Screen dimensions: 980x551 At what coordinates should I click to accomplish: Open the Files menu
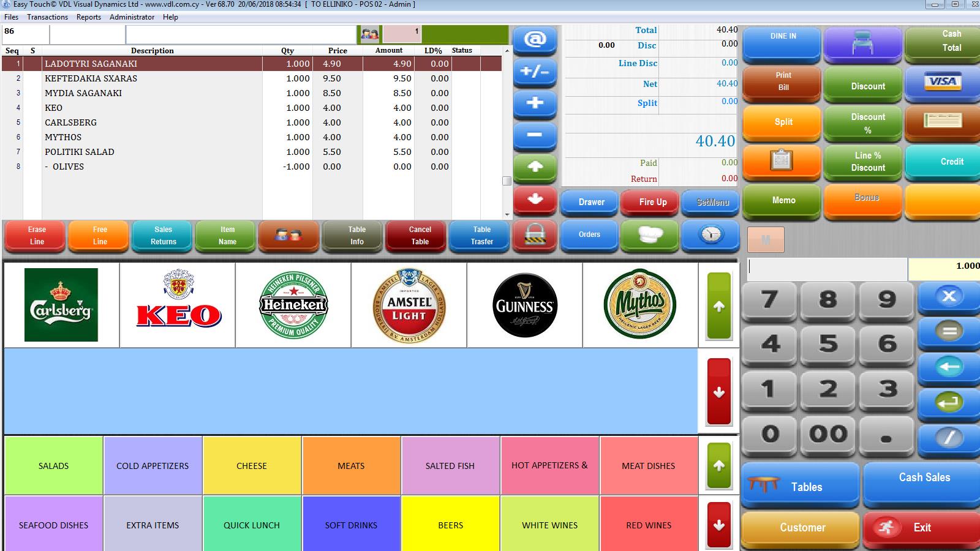pos(12,17)
